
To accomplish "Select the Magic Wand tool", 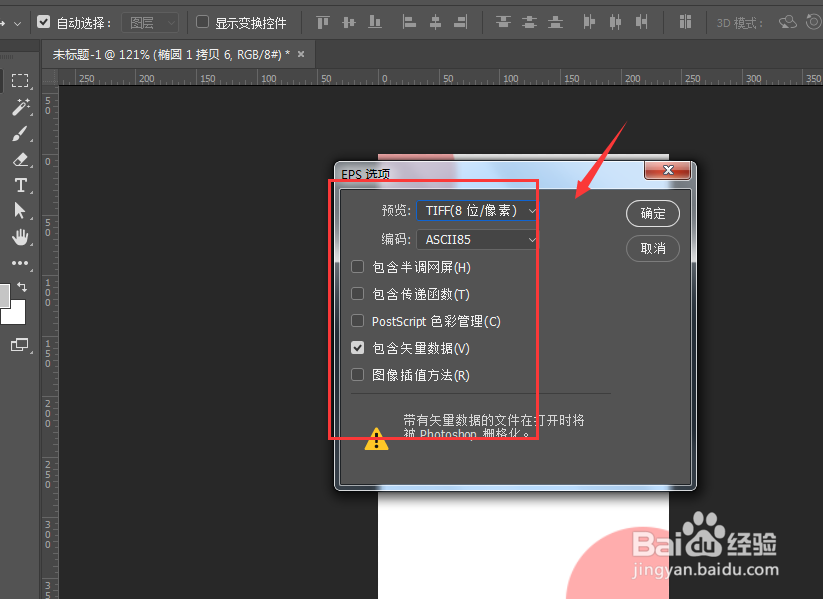I will 22,107.
